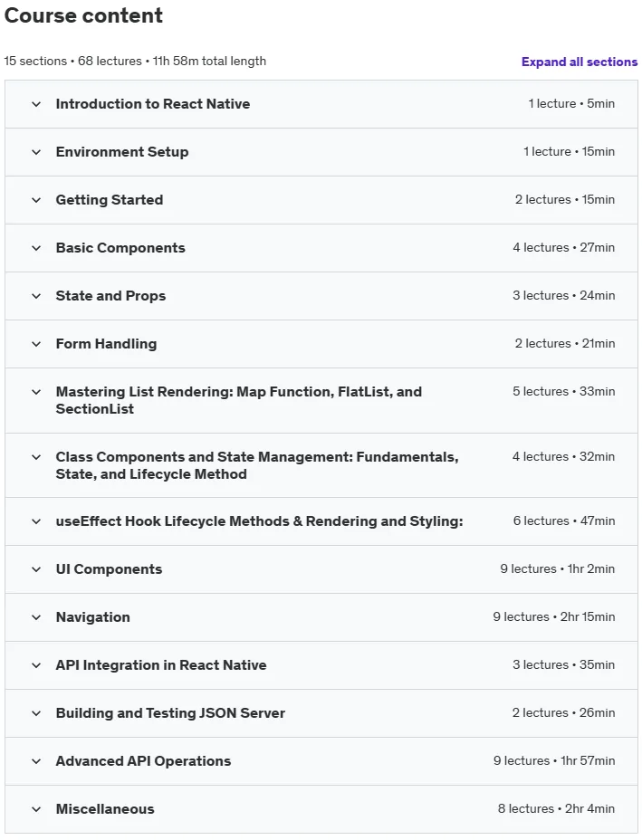Expand the useEffect Hook section chevron

pos(36,521)
